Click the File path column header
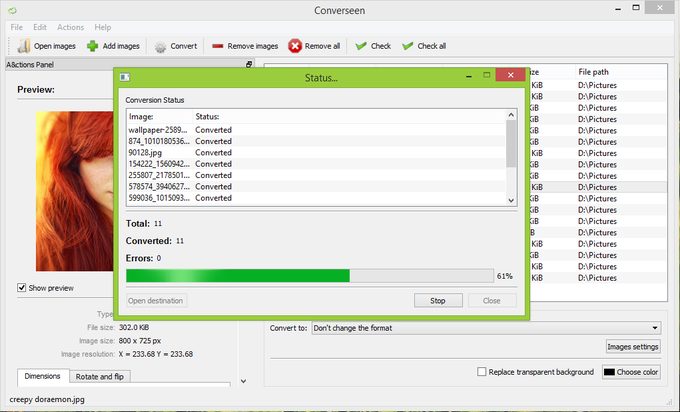Viewport: 680px width, 412px height. tap(621, 72)
